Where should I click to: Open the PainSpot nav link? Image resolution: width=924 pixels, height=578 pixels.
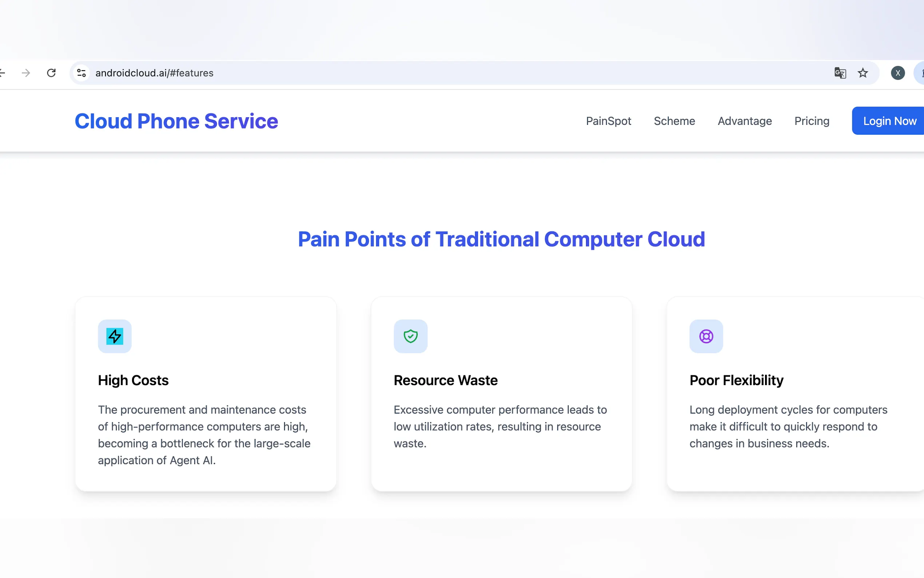609,121
